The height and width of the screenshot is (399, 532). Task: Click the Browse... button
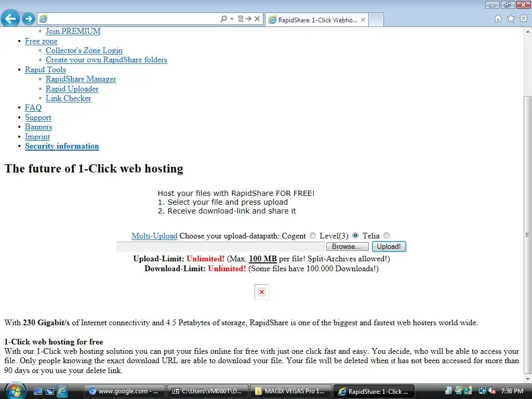(x=347, y=247)
